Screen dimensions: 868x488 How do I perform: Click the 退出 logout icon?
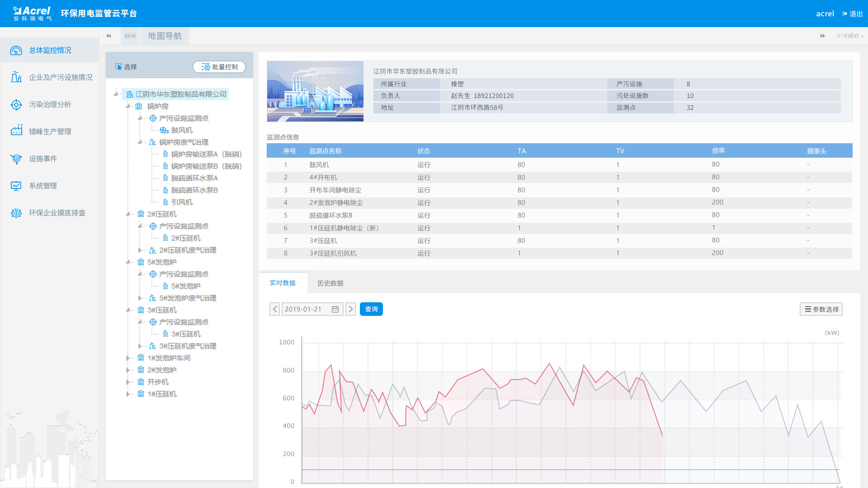[844, 14]
